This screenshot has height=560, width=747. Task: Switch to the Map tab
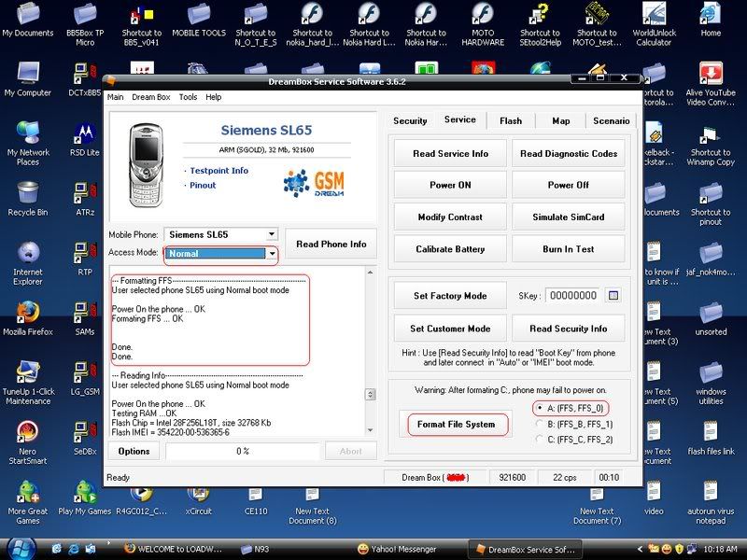(x=561, y=121)
